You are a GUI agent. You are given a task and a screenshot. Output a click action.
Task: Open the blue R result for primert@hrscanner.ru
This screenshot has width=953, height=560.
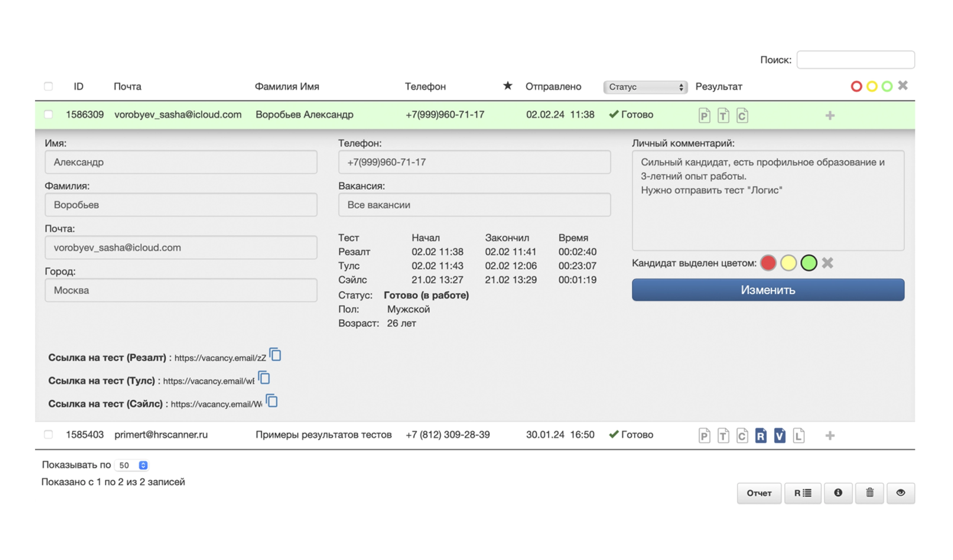point(761,436)
